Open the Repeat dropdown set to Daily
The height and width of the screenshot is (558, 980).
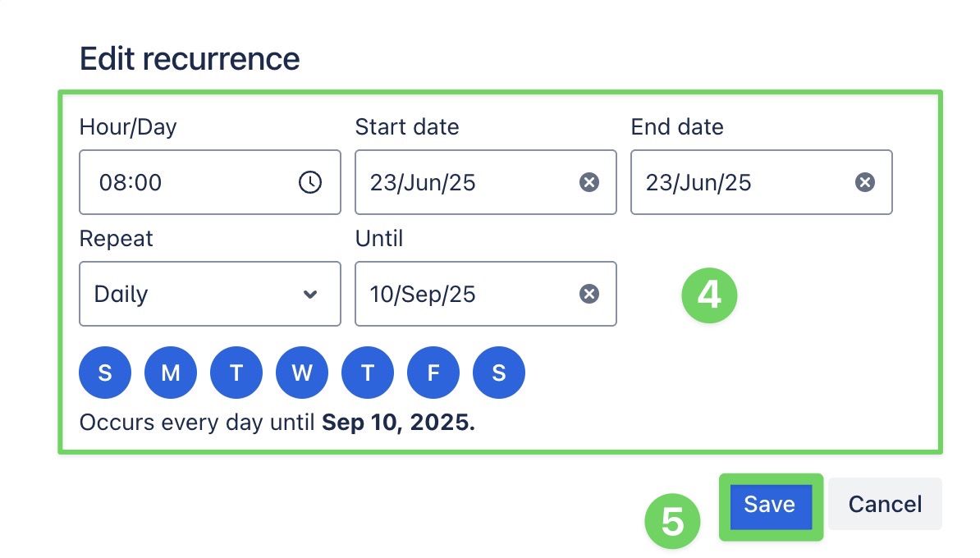[x=197, y=294]
